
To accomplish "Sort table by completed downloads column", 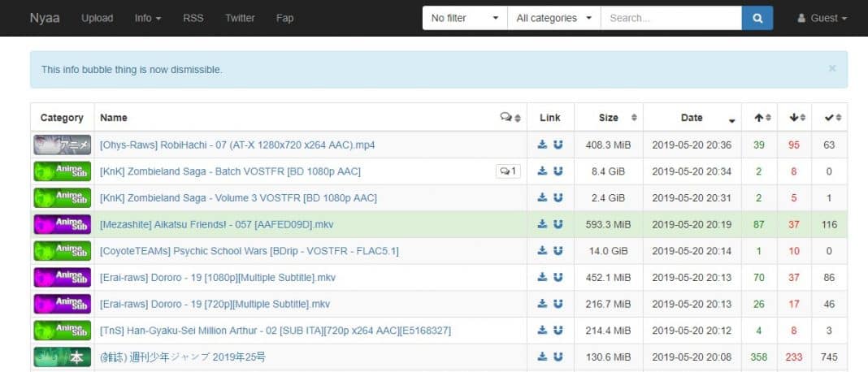I will (x=829, y=117).
